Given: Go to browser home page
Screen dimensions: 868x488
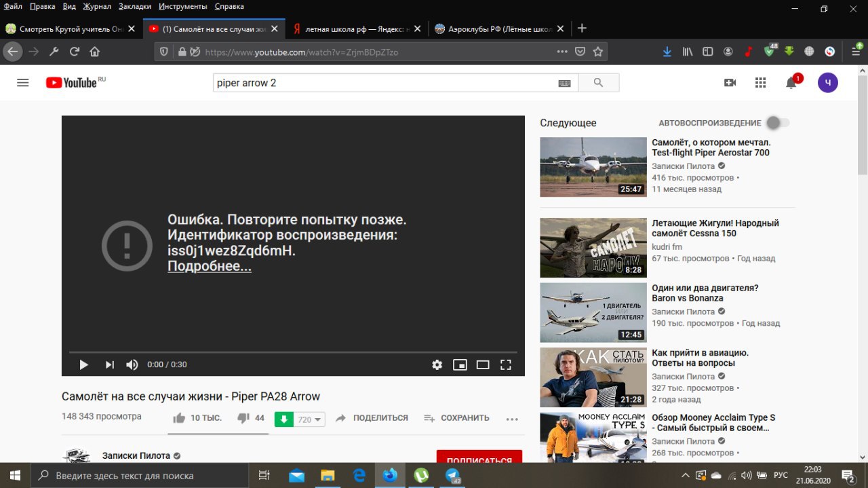Looking at the screenshot, I should pos(95,52).
